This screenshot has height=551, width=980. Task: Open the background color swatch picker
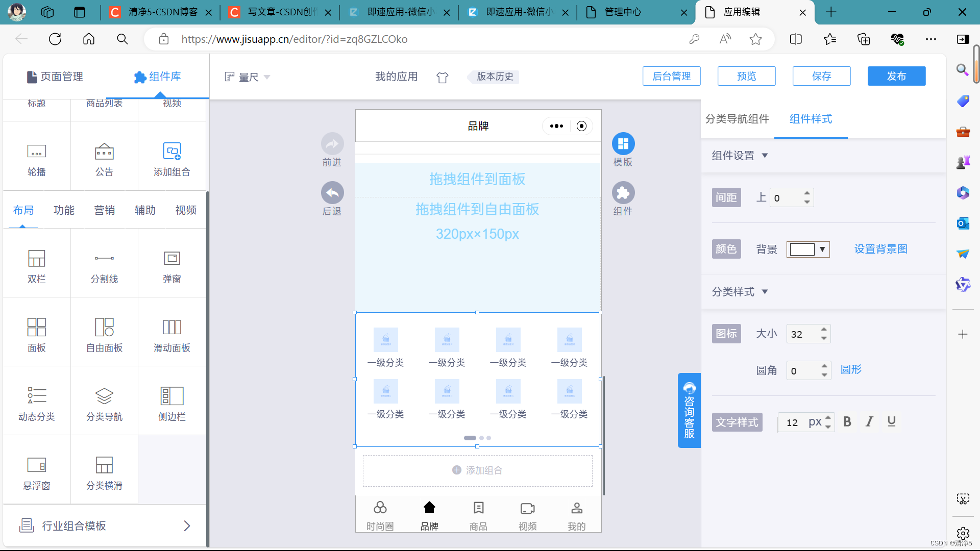point(807,249)
